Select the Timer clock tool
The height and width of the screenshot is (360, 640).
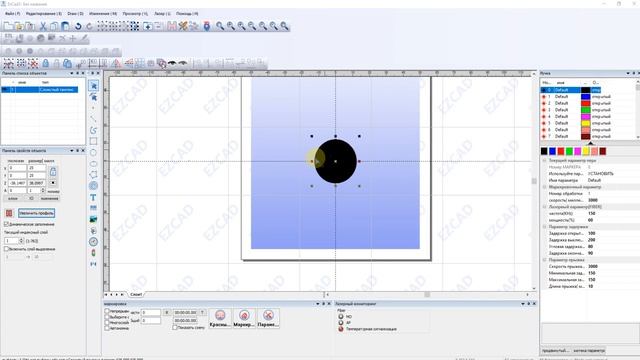93,242
